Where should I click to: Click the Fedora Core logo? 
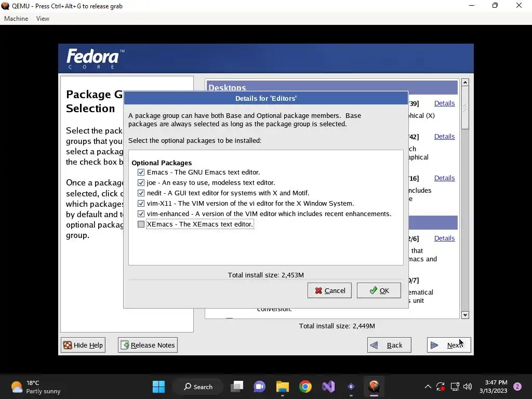pos(96,58)
